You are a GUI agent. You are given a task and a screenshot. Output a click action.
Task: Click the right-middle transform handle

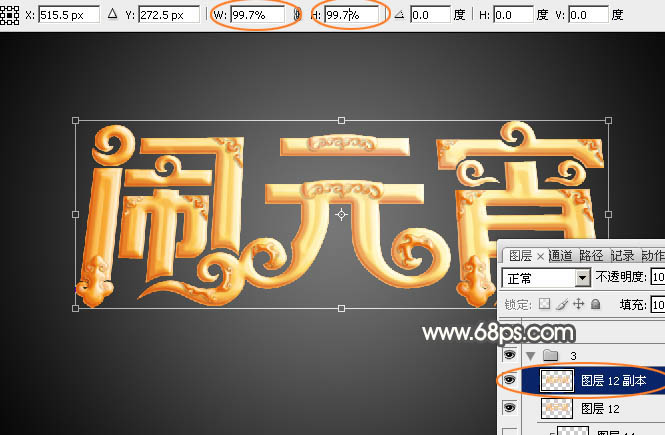608,215
